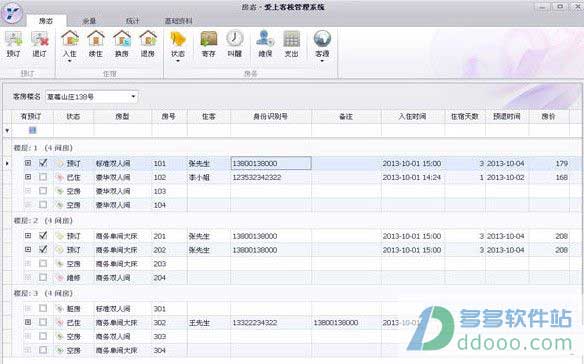The height and width of the screenshot is (364, 584).
Task: Click status icon of room 102
Action: click(x=60, y=177)
